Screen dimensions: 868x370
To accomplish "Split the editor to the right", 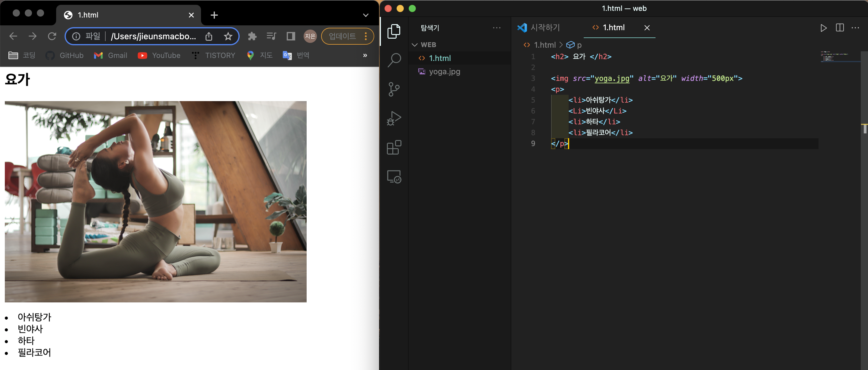I will [x=840, y=28].
